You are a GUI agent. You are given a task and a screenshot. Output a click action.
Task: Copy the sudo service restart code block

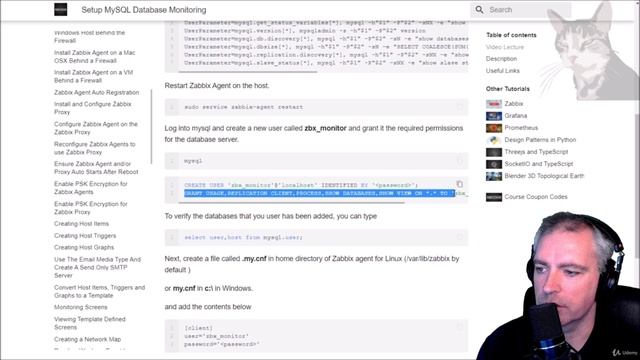point(459,107)
